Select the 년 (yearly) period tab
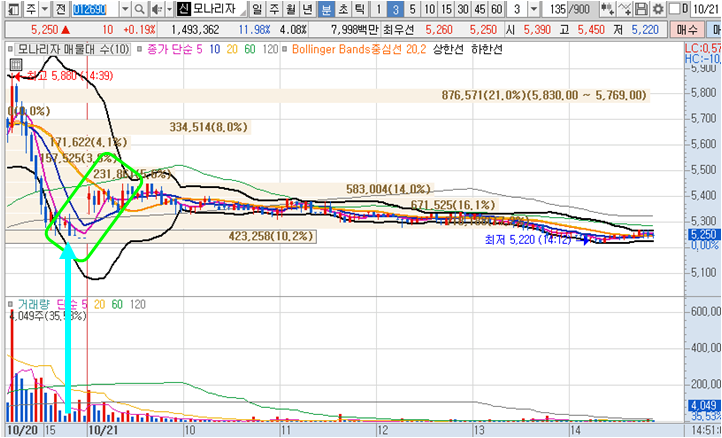The height and width of the screenshot is (438, 722). [308, 9]
